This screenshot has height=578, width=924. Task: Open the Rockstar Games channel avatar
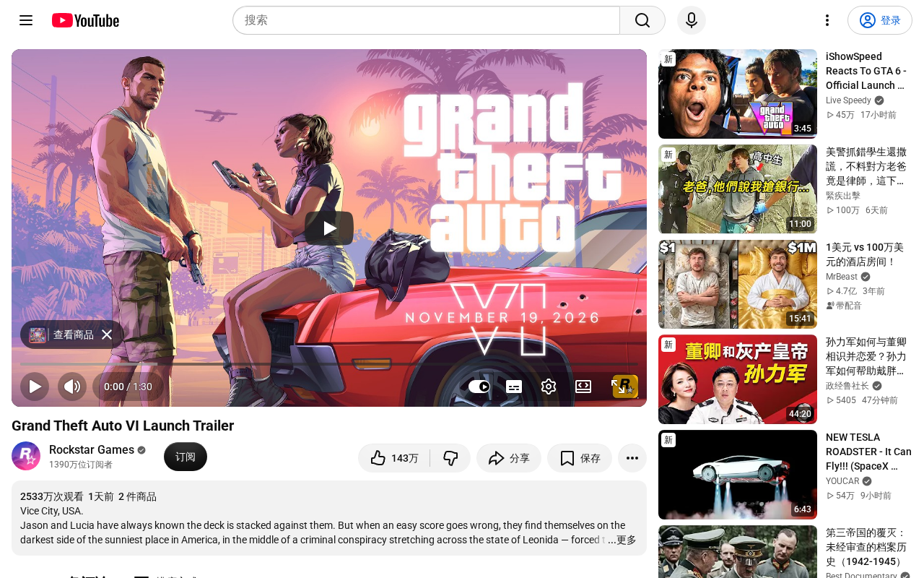[26, 456]
